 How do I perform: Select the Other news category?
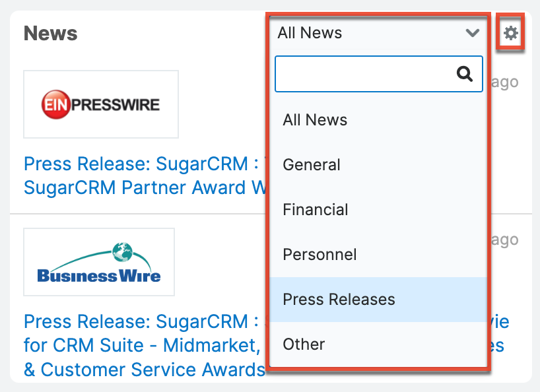(x=303, y=344)
